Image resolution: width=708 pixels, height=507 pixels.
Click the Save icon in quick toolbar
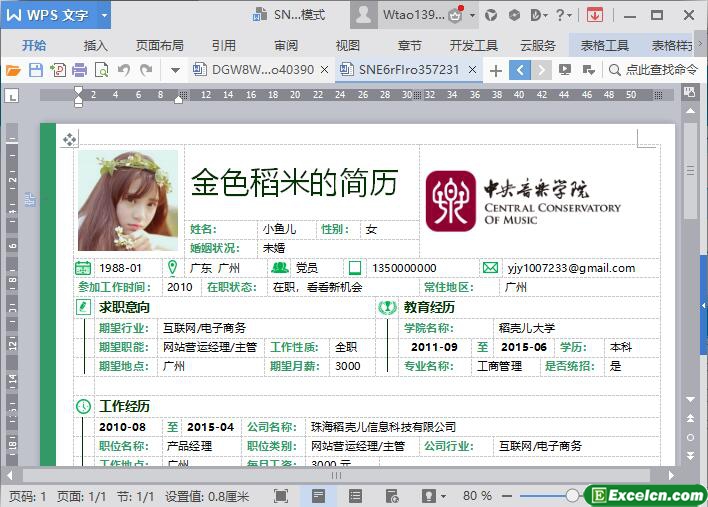point(35,70)
